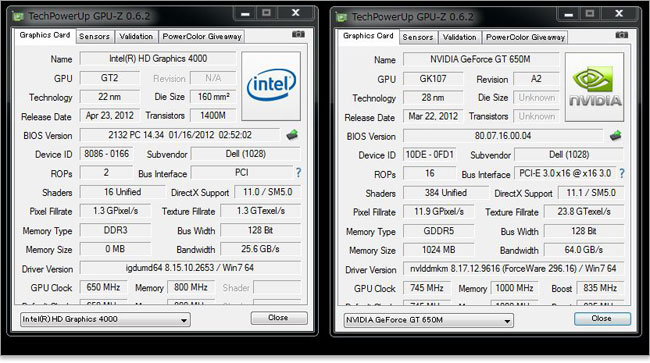
Task: Click camera screenshot icon in NVIDIA window
Action: 621,35
